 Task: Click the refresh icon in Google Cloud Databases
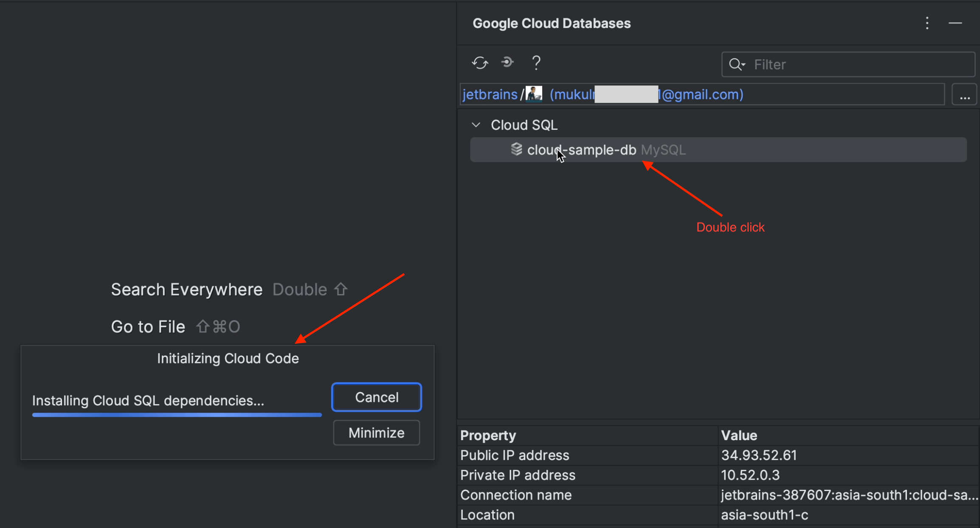tap(480, 63)
